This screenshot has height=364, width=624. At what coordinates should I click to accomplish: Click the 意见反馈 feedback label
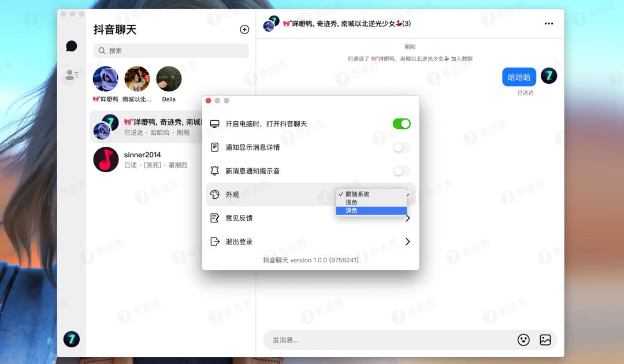click(239, 218)
